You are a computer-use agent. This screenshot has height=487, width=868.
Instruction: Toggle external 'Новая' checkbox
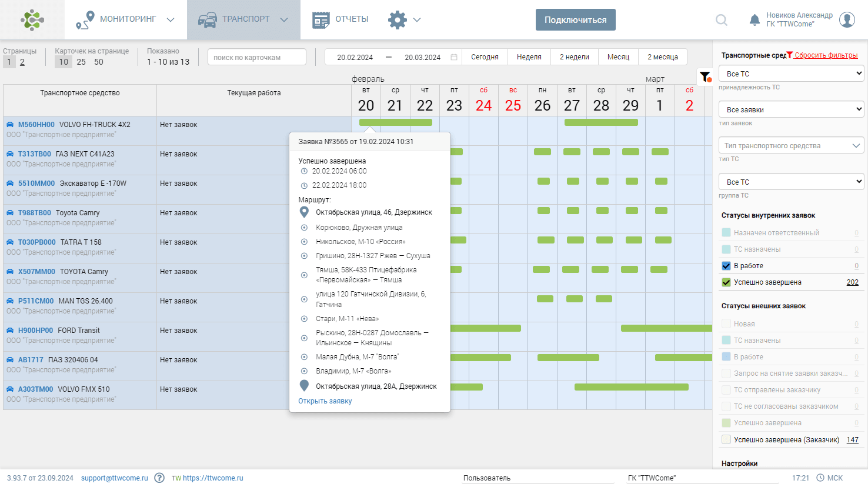point(726,324)
